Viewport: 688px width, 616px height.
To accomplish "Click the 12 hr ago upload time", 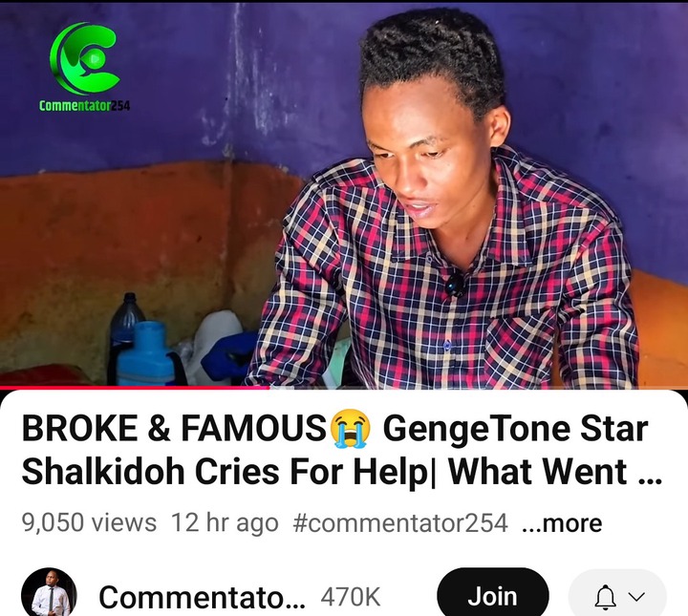I will [x=225, y=523].
